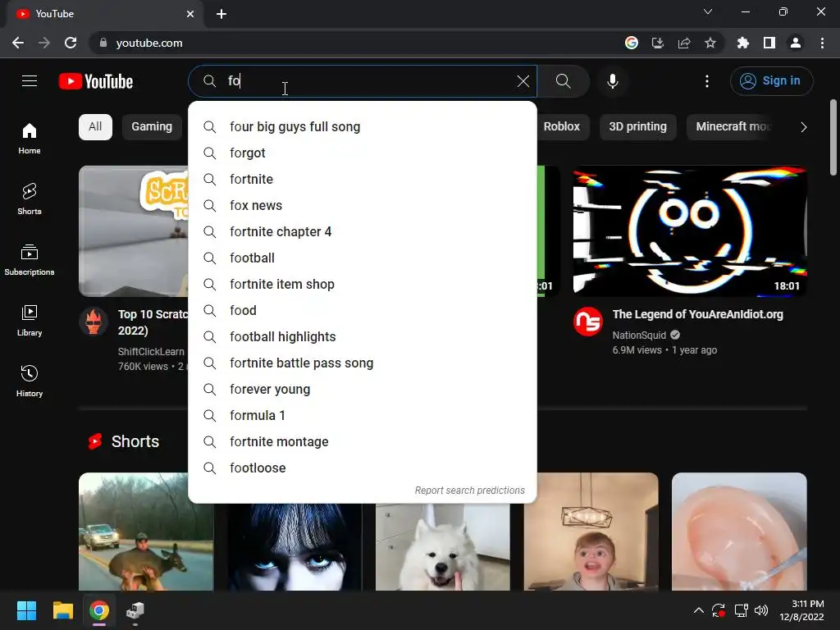Screen dimensions: 840x630
Task: Click the NationSquid channel avatar
Action: point(587,322)
